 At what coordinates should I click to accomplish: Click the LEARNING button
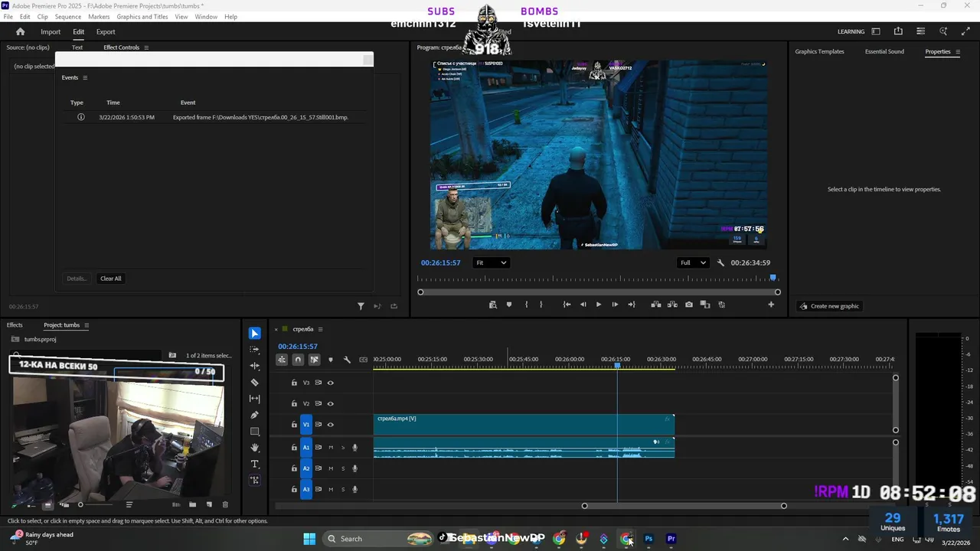coord(851,31)
